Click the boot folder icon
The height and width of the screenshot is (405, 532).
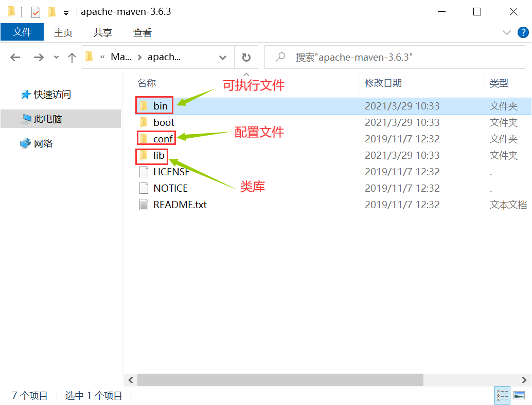pos(144,122)
